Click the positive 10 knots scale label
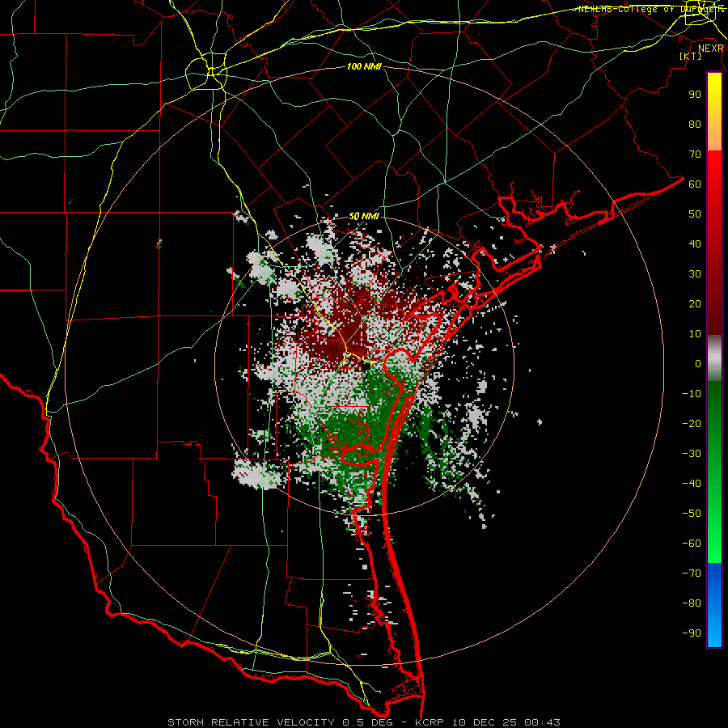This screenshot has height=728, width=728. (695, 334)
